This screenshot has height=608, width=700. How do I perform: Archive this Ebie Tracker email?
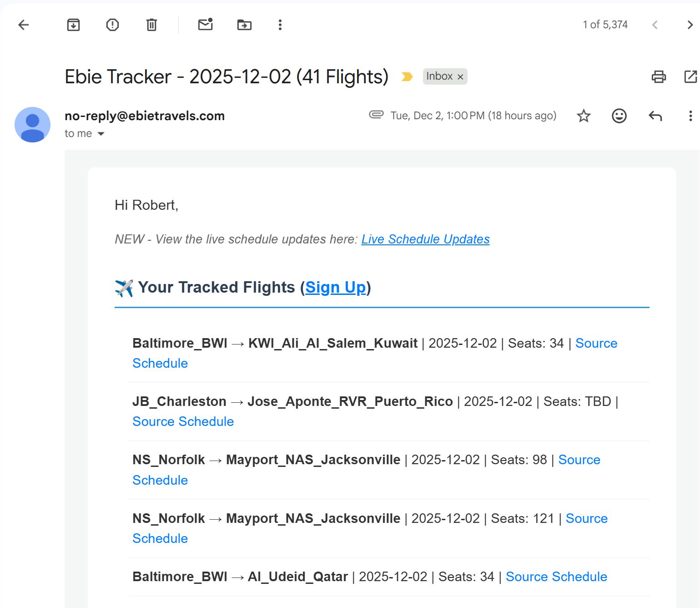coord(73,25)
